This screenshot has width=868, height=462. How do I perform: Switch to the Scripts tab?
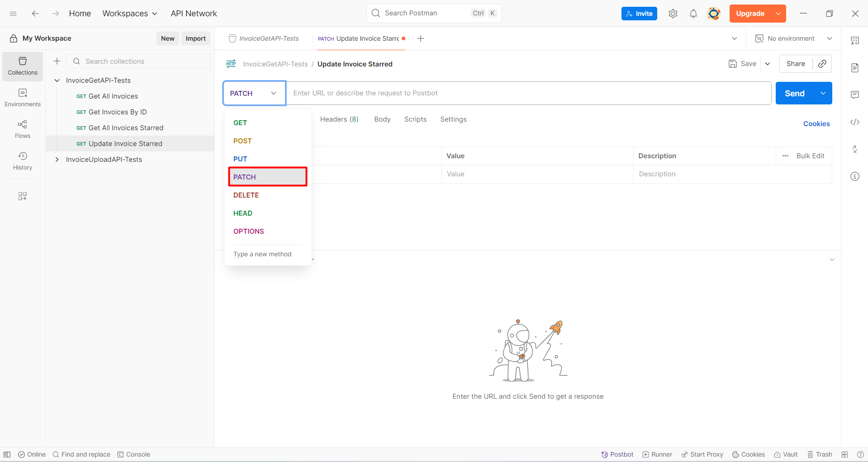(x=415, y=119)
